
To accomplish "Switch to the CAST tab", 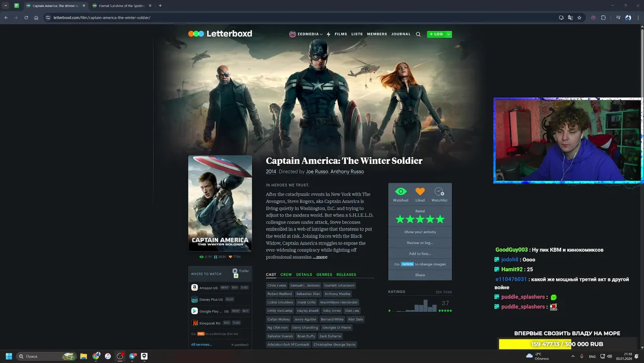I will click(x=271, y=275).
